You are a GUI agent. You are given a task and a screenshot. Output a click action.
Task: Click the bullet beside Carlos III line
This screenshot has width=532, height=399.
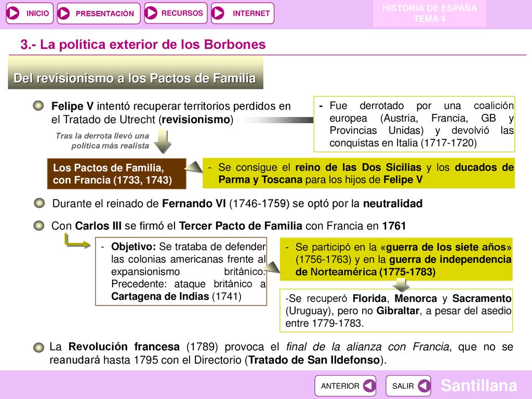click(39, 225)
